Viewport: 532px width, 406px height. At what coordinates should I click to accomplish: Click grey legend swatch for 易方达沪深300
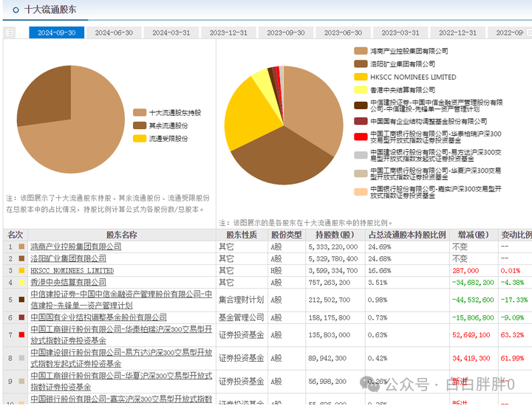pyautogui.click(x=361, y=155)
